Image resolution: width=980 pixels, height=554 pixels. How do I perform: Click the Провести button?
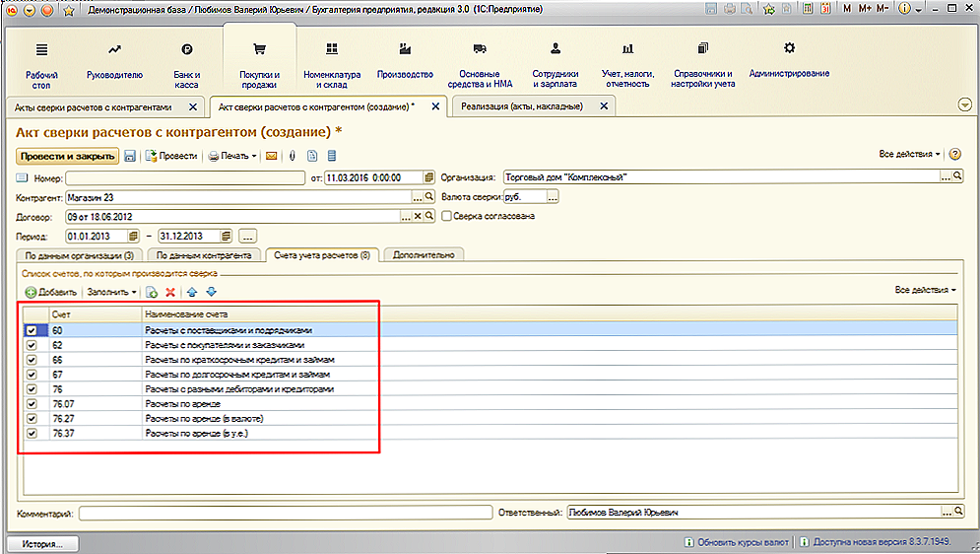(172, 156)
